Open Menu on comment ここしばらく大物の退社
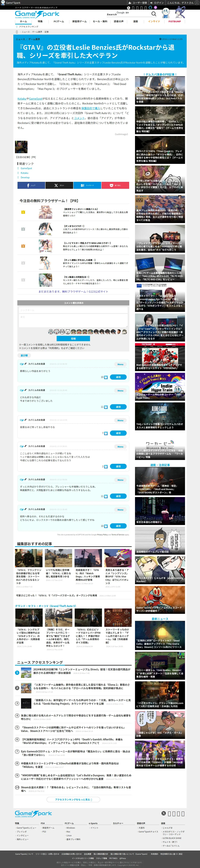Screen dimensions: 200x868 pyautogui.click(x=120, y=446)
